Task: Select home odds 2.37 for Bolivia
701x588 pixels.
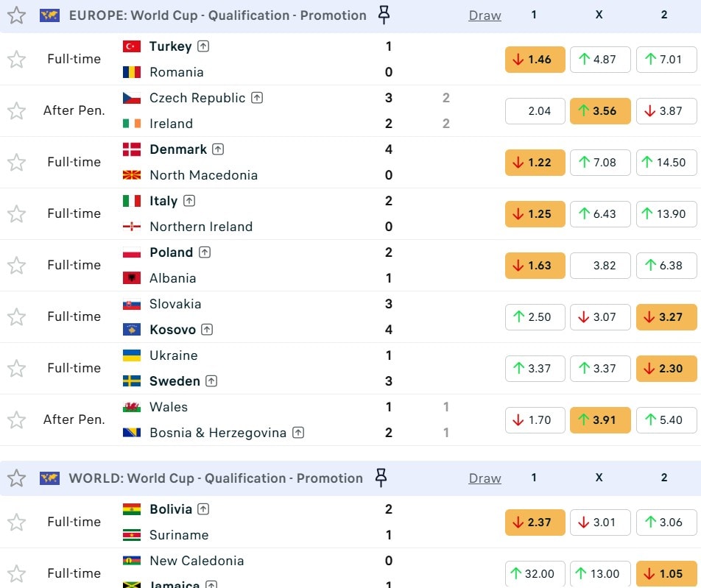Action: click(x=535, y=523)
